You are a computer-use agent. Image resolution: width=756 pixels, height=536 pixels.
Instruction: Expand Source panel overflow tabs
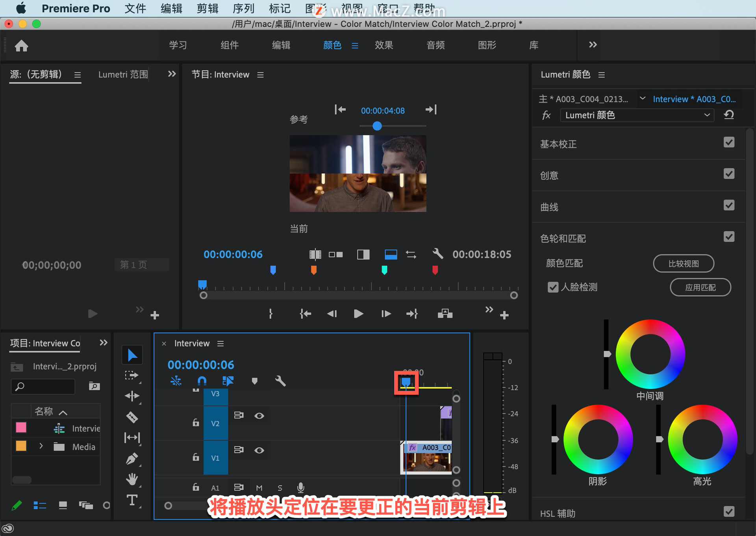coord(172,74)
